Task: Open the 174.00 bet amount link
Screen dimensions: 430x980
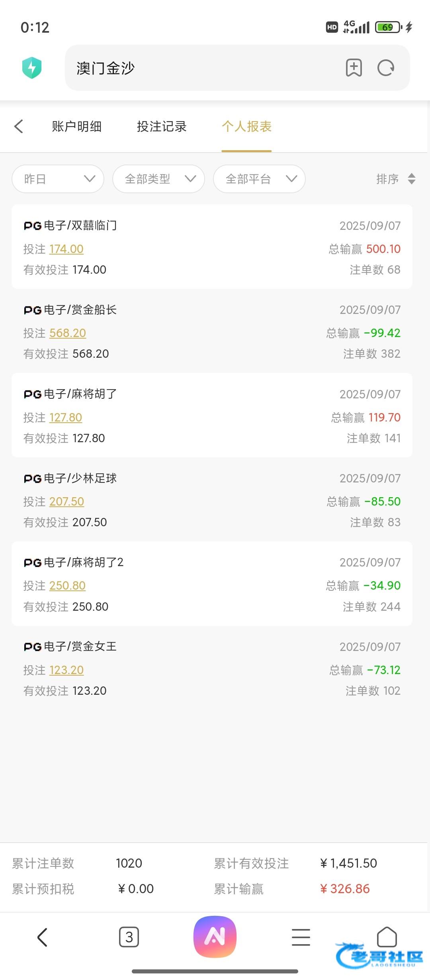Action: click(66, 249)
